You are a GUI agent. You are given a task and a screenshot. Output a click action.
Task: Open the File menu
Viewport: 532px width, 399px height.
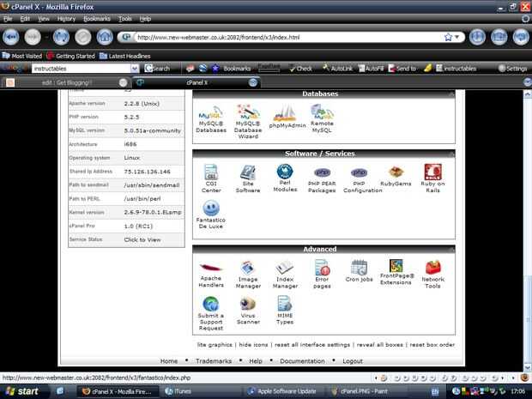point(8,19)
